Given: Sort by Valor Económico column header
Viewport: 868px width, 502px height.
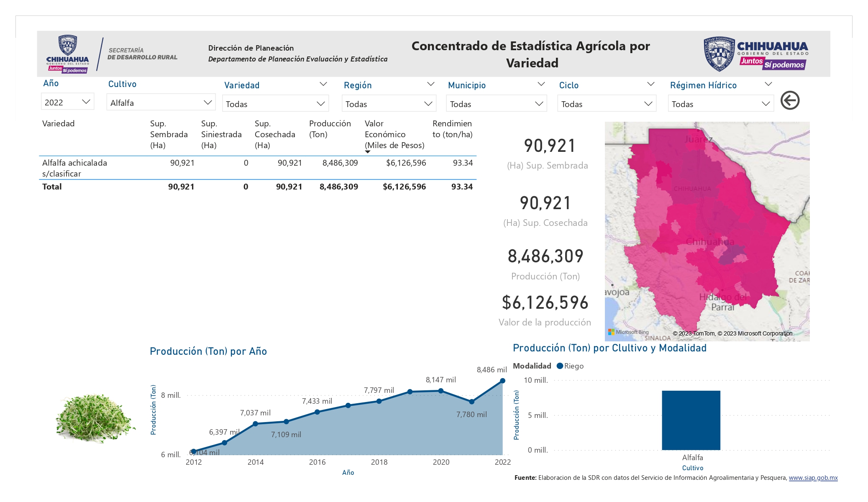Looking at the screenshot, I should pyautogui.click(x=394, y=134).
